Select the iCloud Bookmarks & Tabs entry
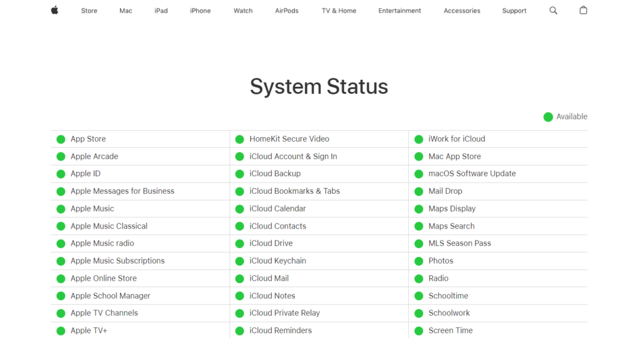The height and width of the screenshot is (338, 644). 294,191
